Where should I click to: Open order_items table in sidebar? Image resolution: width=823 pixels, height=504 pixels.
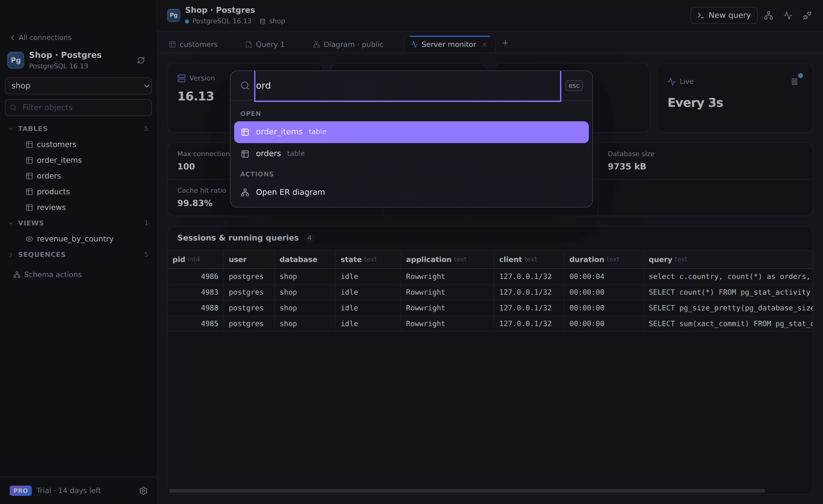59,160
